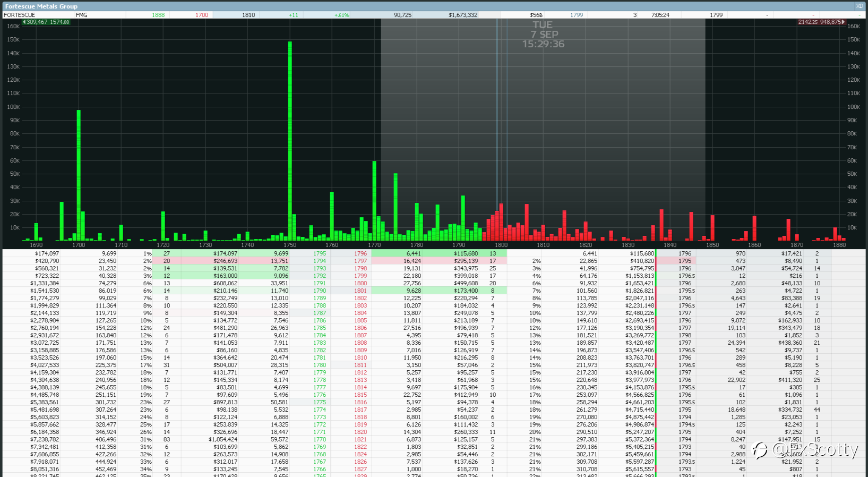Click the ask volume cell 27,756

pyautogui.click(x=412, y=283)
